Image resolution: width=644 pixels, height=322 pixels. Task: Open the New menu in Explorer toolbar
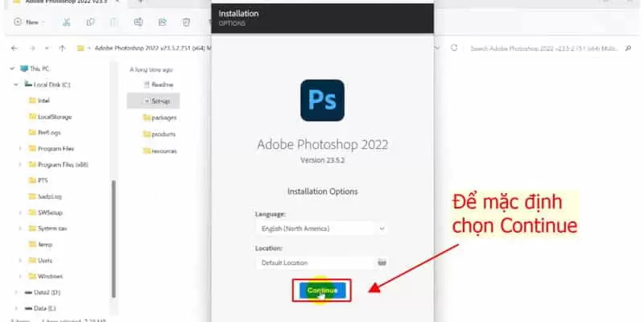(x=29, y=23)
